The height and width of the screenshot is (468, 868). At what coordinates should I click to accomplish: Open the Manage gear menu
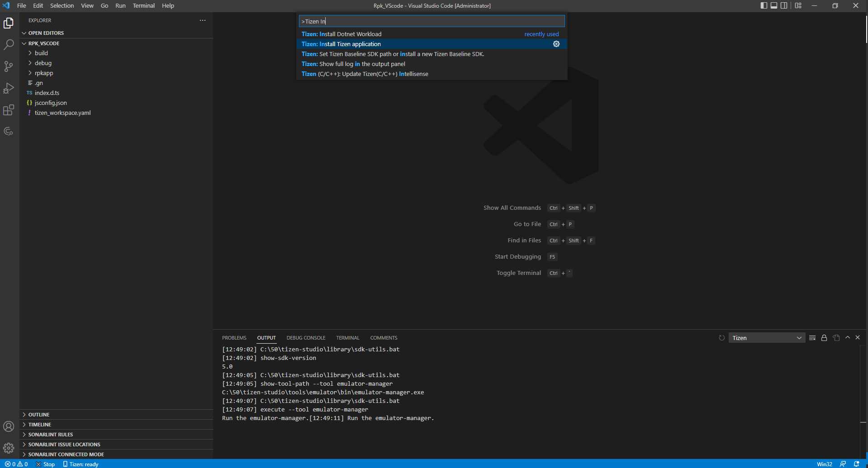coord(9,448)
